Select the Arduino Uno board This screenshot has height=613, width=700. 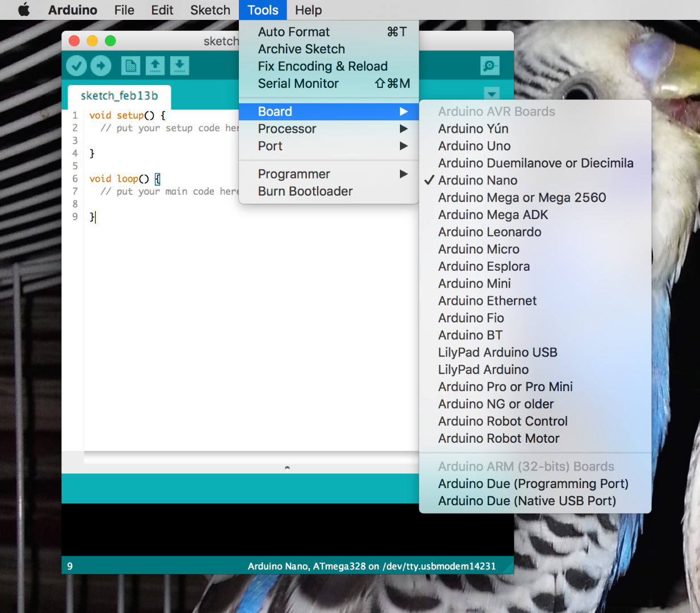click(x=474, y=146)
